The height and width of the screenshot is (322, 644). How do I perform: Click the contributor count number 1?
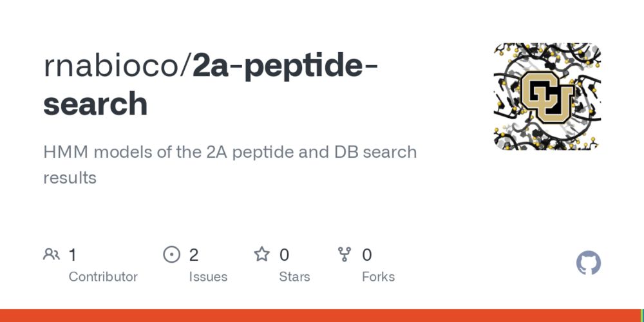click(x=72, y=255)
